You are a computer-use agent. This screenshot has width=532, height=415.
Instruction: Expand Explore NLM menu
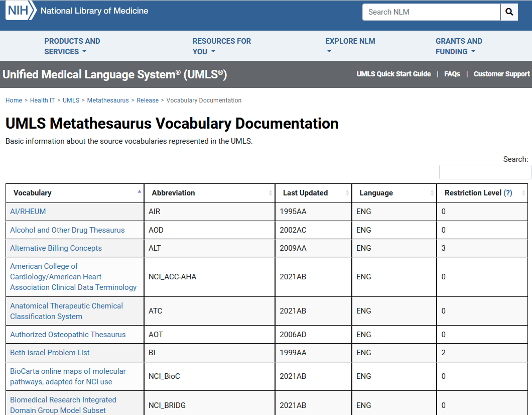[x=350, y=46]
